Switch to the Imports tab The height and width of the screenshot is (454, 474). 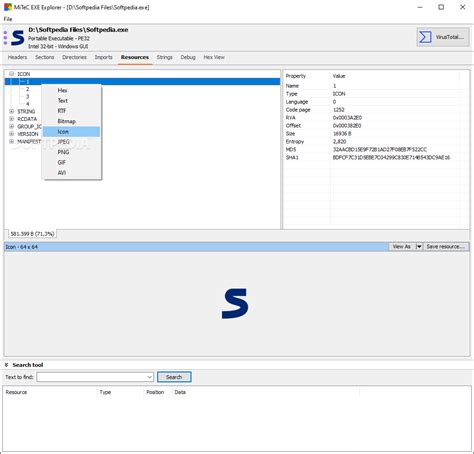click(104, 57)
